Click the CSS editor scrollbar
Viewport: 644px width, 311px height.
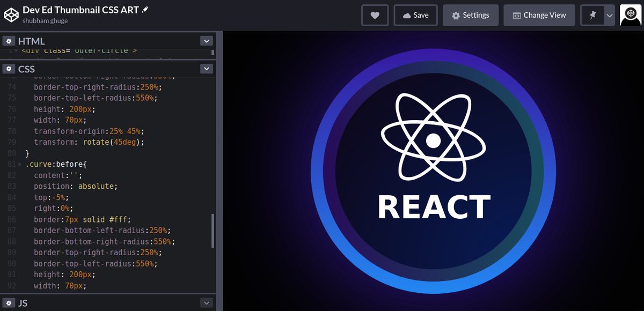pos(213,231)
